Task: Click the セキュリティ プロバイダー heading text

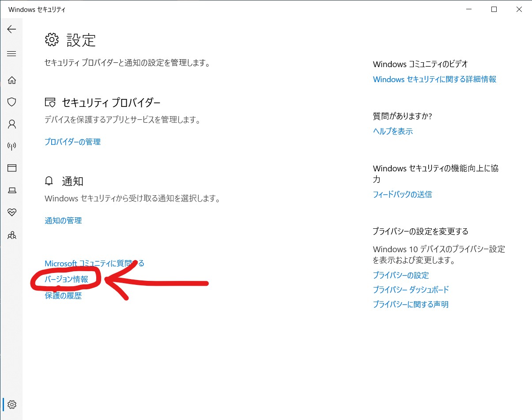Action: point(111,102)
